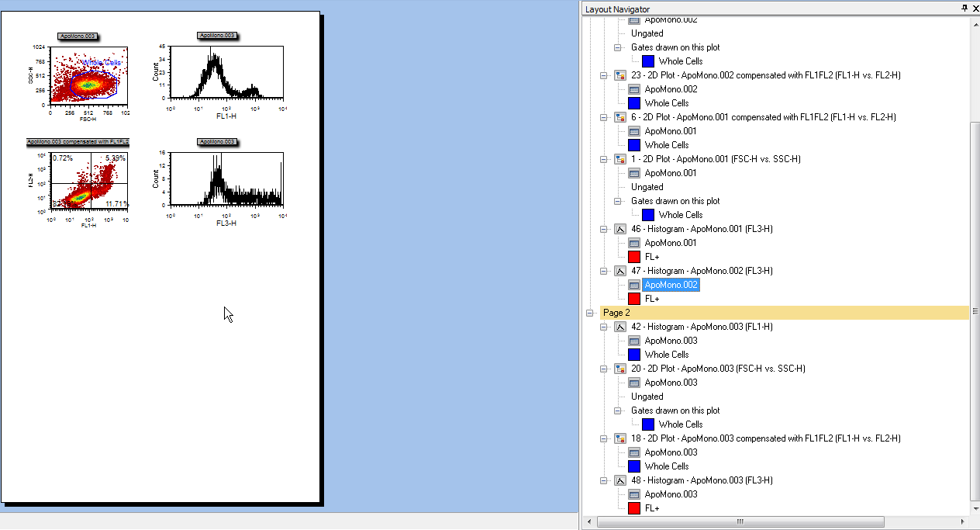Screen dimensions: 980x530
Task: Select Whole Cells gate drawn on plot 1
Action: pos(681,215)
